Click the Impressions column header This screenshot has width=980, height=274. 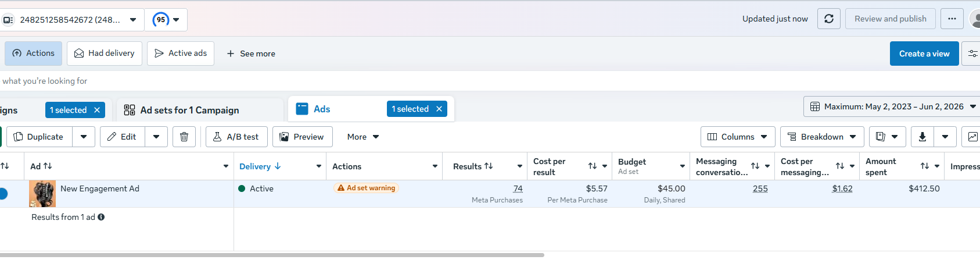click(x=964, y=166)
